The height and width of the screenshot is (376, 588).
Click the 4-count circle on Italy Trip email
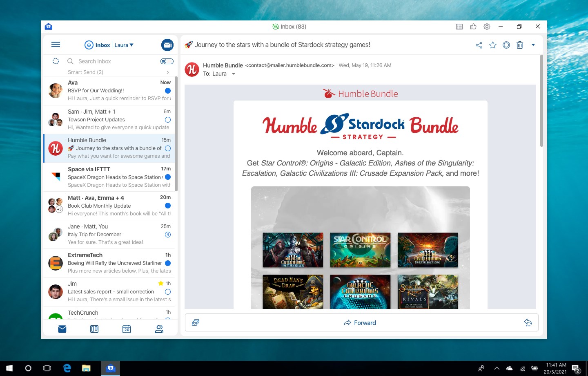point(168,235)
